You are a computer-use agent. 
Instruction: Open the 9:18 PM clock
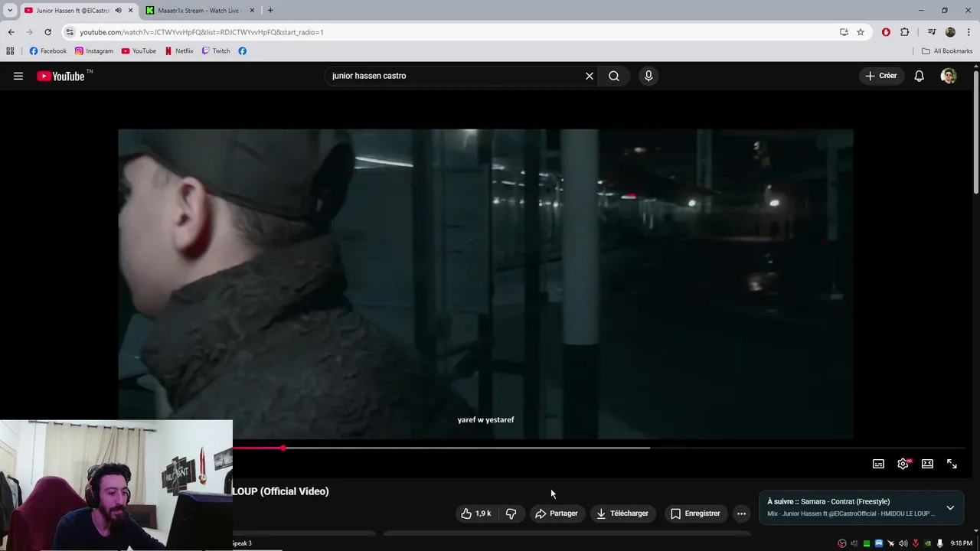click(x=962, y=543)
